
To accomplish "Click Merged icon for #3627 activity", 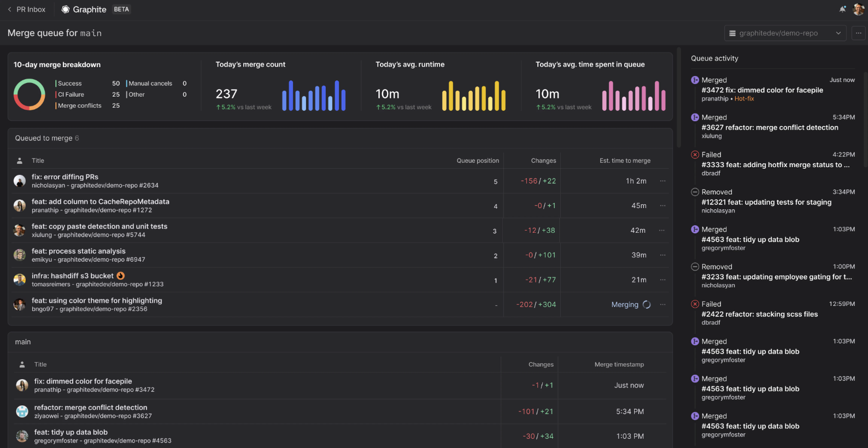I will coord(695,117).
